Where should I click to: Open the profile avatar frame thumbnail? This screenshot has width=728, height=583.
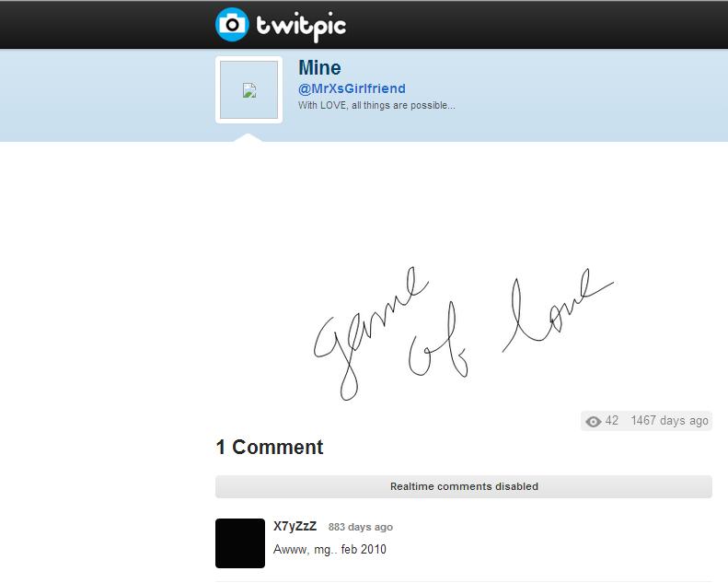248,90
